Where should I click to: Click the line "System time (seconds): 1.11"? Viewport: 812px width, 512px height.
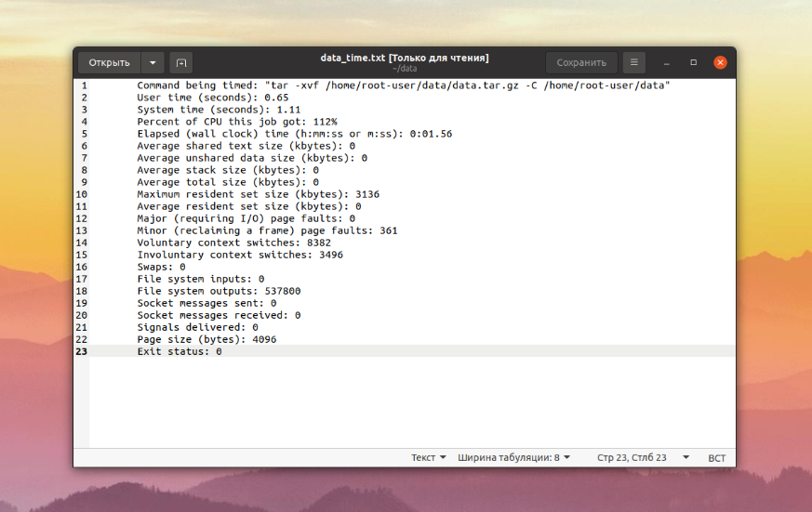[219, 110]
